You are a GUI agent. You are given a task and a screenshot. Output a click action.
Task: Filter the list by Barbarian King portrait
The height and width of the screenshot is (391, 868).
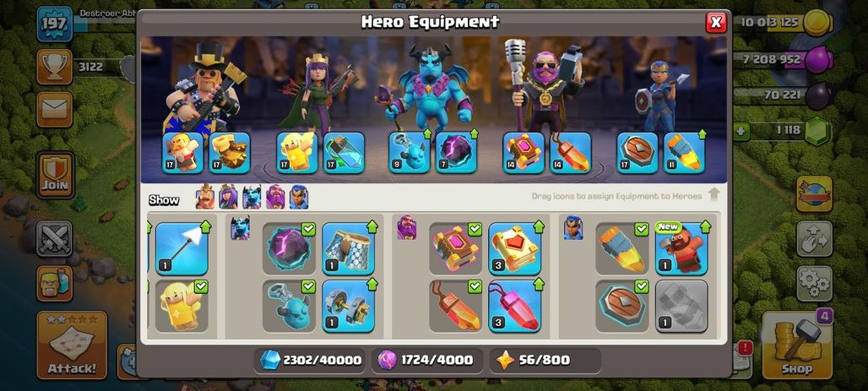coord(205,197)
